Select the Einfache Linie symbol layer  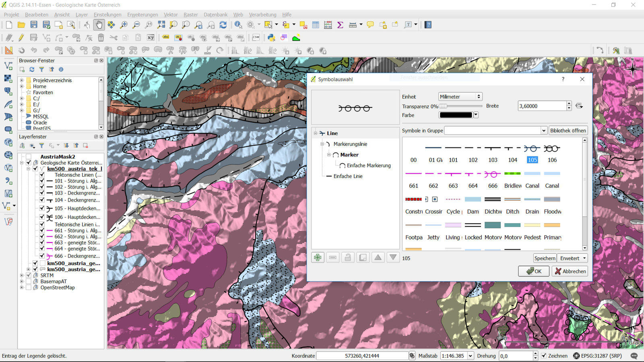(x=348, y=176)
